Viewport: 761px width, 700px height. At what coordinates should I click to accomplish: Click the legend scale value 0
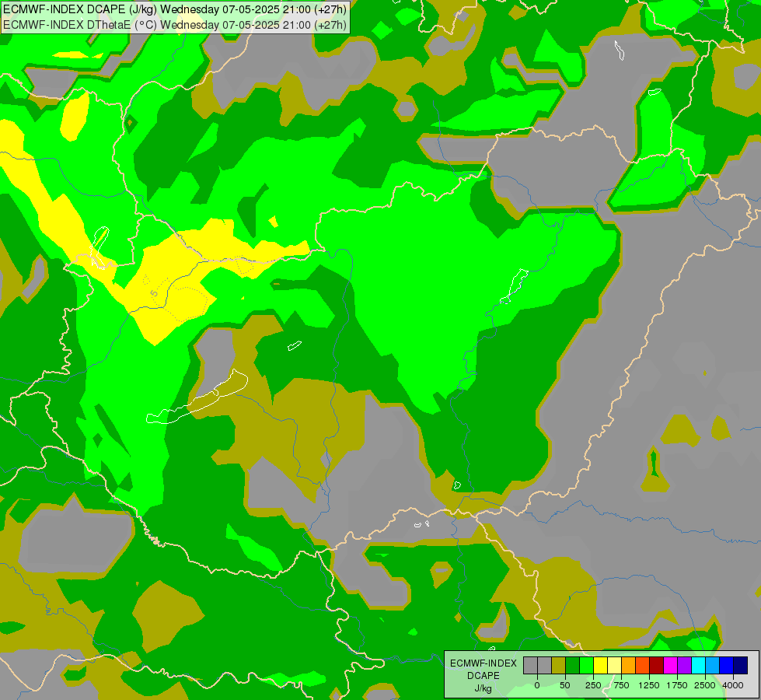537,685
